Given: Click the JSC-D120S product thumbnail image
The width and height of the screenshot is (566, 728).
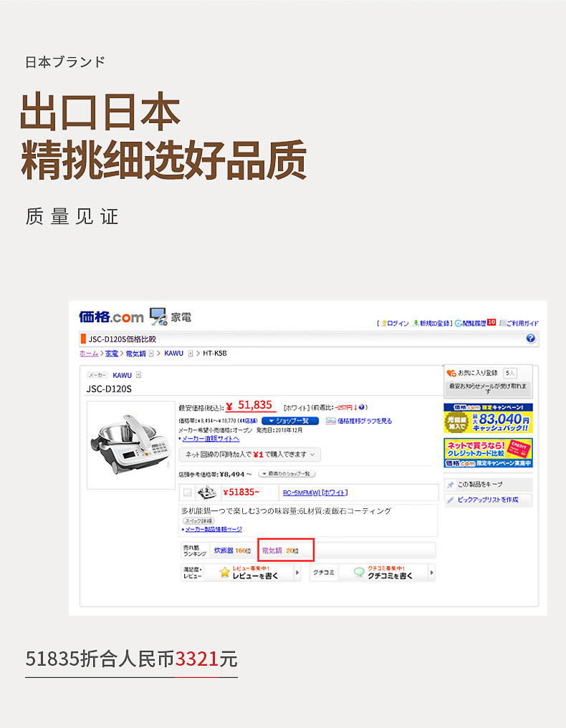Looking at the screenshot, I should pos(131,445).
